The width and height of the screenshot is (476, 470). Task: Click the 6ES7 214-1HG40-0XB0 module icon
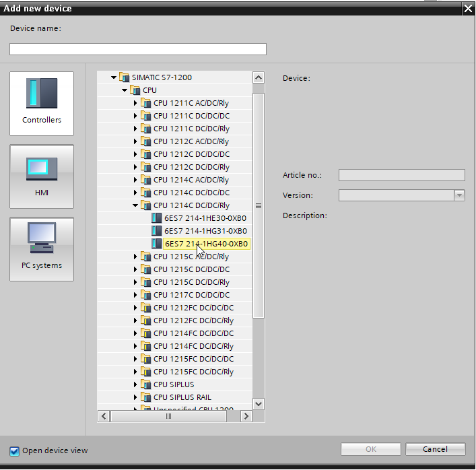click(x=157, y=244)
